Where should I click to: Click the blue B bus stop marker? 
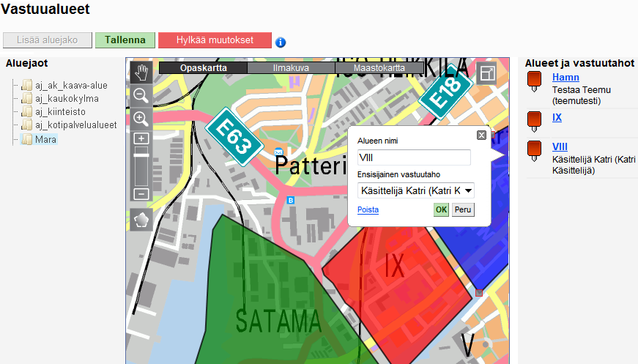pos(291,200)
